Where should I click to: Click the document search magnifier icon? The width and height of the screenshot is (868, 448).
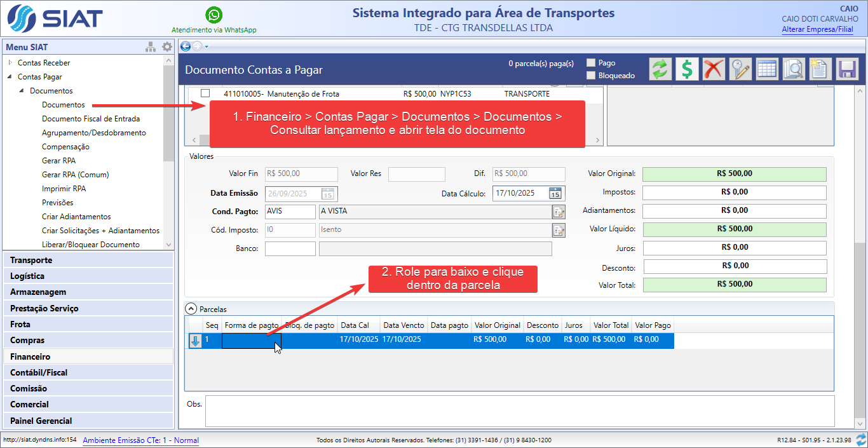point(794,69)
